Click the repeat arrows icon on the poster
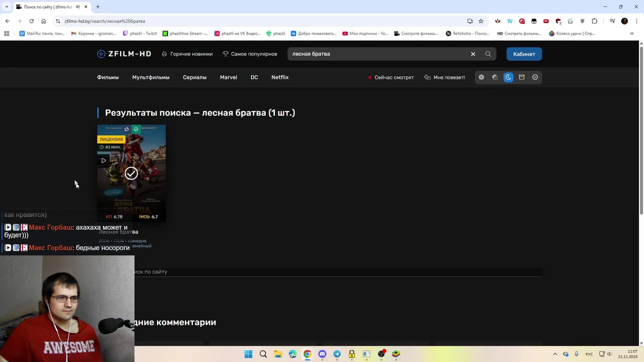Screen dimensions: 644x362 [126, 129]
